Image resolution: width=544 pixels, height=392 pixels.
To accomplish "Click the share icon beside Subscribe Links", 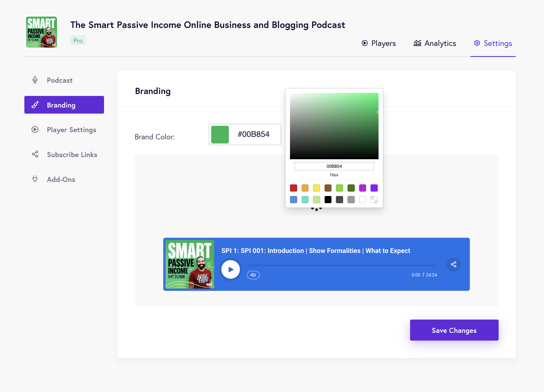I will click(x=35, y=154).
